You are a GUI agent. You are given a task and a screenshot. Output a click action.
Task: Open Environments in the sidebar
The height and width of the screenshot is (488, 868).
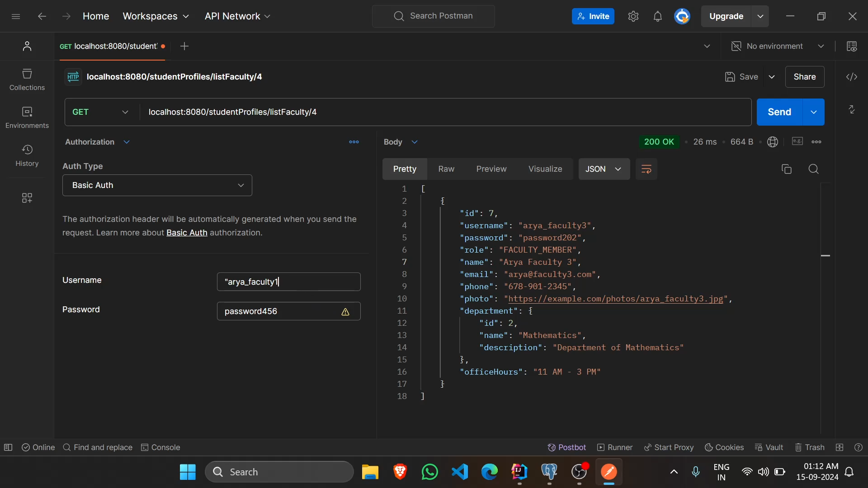tap(27, 117)
